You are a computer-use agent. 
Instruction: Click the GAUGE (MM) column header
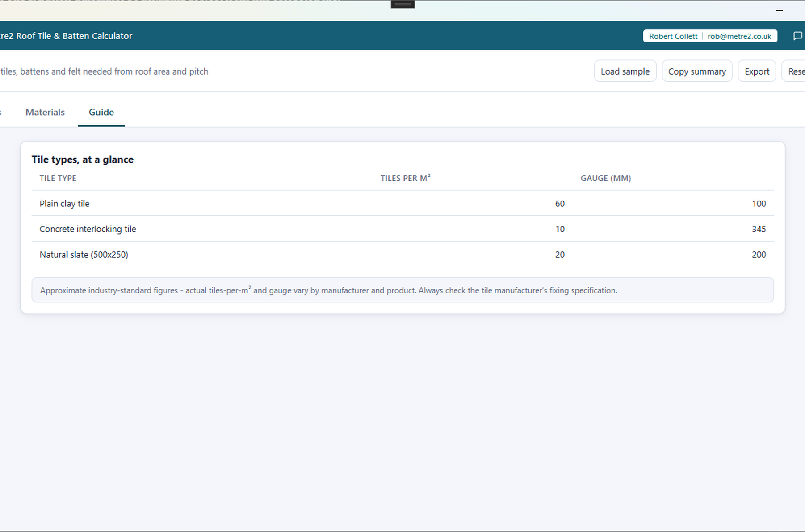click(x=606, y=178)
